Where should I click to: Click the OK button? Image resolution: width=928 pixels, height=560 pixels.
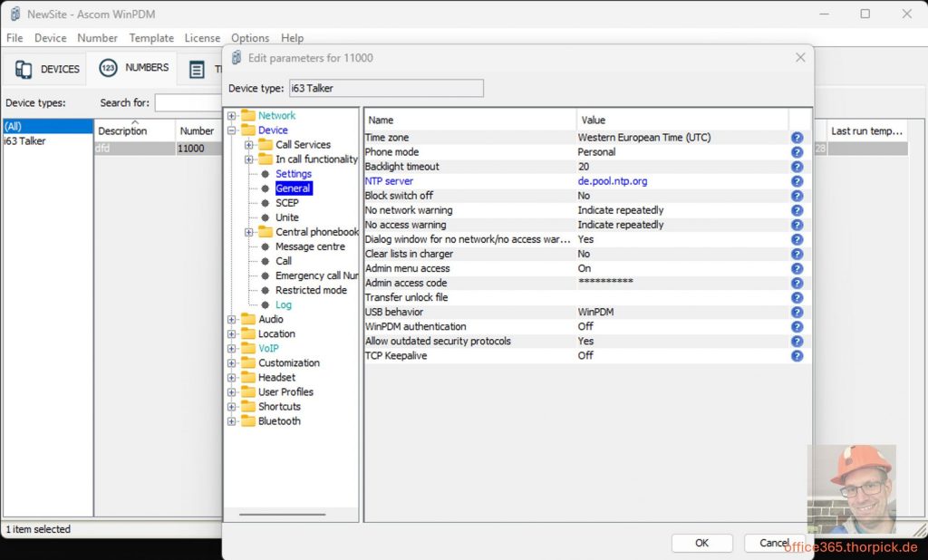coord(701,543)
